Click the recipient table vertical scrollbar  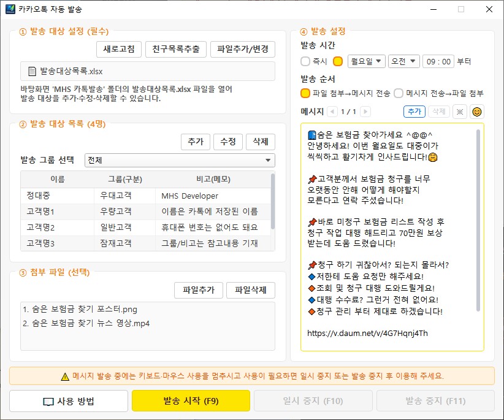(273, 201)
